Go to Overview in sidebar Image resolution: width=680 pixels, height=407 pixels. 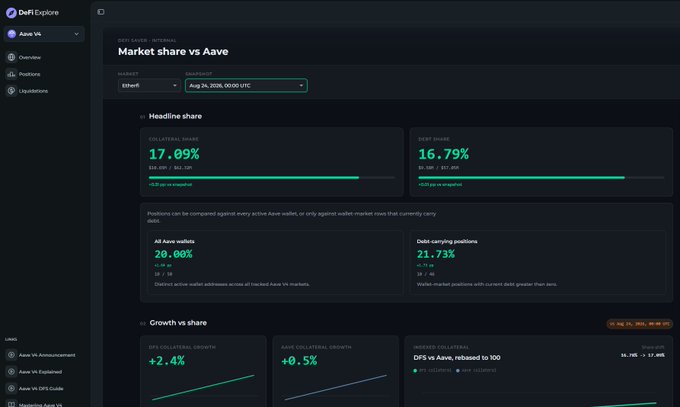point(29,57)
